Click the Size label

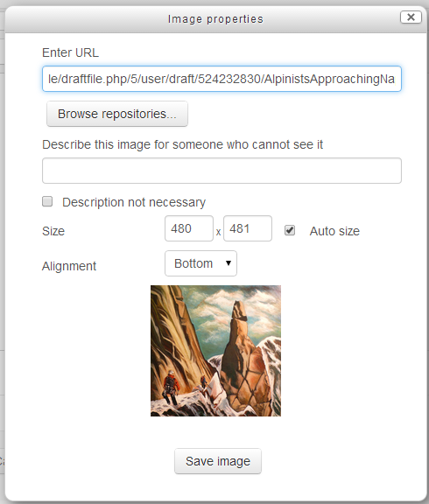(x=53, y=231)
